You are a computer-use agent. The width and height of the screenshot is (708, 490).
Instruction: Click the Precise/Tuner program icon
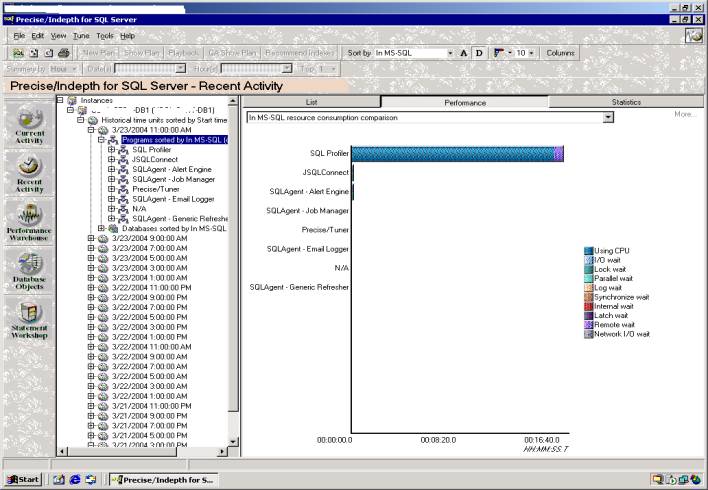coord(123,189)
